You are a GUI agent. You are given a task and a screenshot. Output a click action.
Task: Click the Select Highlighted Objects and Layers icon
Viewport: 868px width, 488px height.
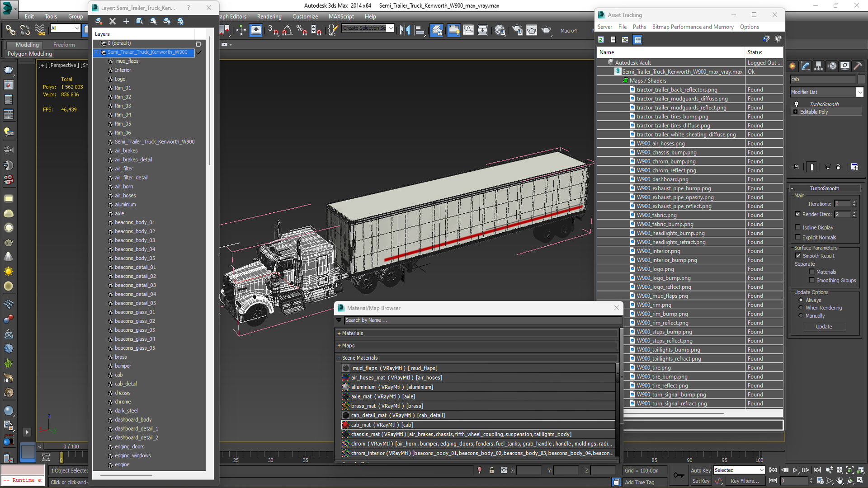point(140,21)
